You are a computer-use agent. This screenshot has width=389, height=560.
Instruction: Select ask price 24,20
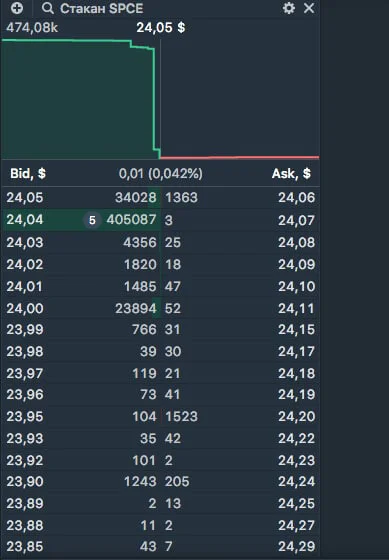pyautogui.click(x=296, y=416)
